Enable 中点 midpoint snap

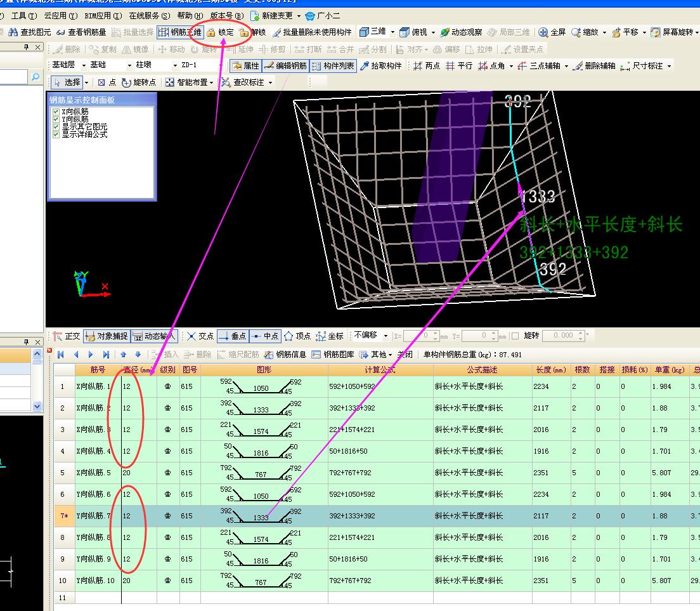pyautogui.click(x=265, y=336)
